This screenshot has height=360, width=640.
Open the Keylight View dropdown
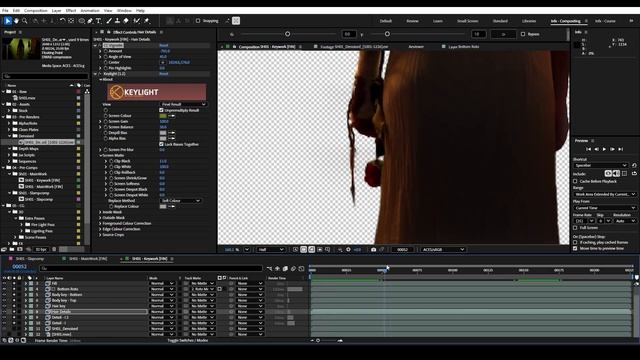(x=183, y=104)
